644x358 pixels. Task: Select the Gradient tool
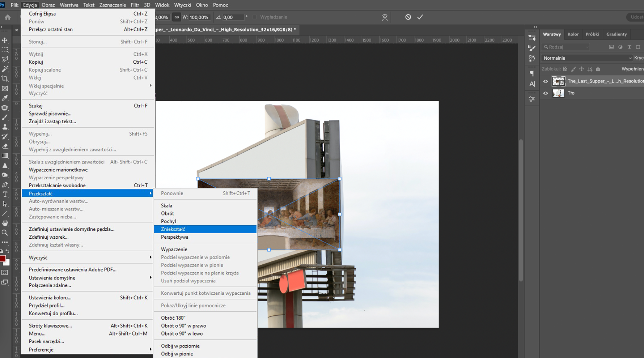tap(5, 156)
